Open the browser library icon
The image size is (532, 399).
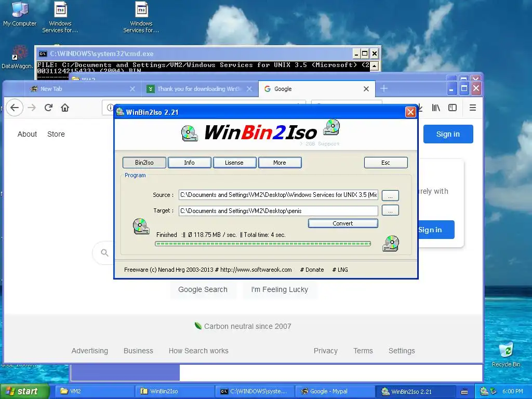tap(436, 108)
